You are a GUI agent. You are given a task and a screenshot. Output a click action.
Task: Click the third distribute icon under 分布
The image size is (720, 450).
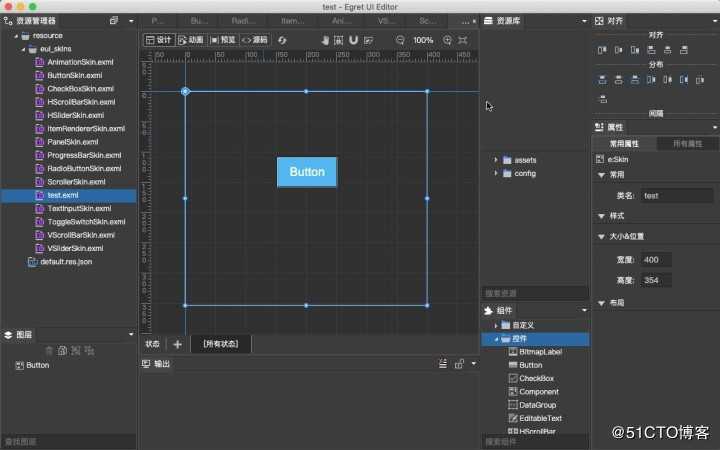(x=635, y=80)
